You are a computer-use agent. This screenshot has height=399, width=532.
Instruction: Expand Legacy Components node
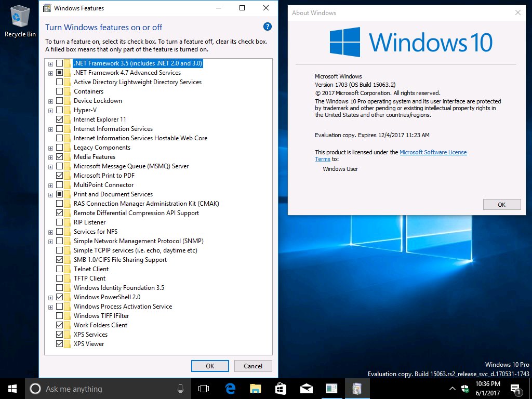(50, 148)
